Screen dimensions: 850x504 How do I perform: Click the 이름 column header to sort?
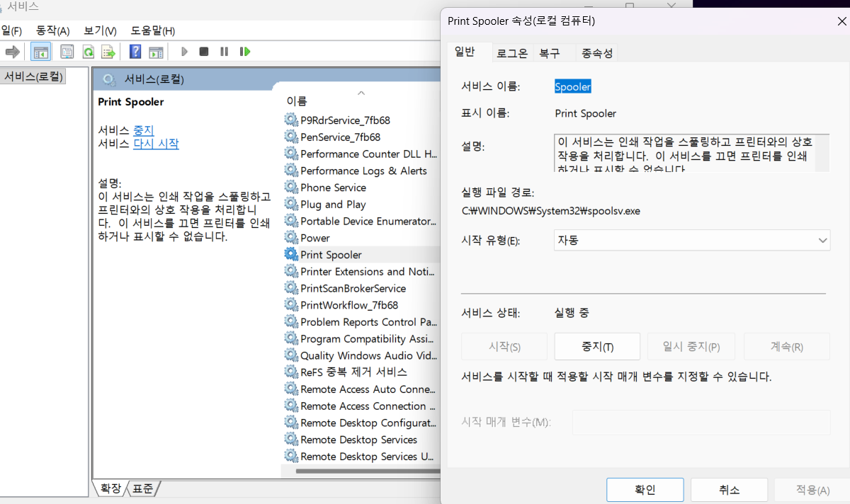click(297, 101)
